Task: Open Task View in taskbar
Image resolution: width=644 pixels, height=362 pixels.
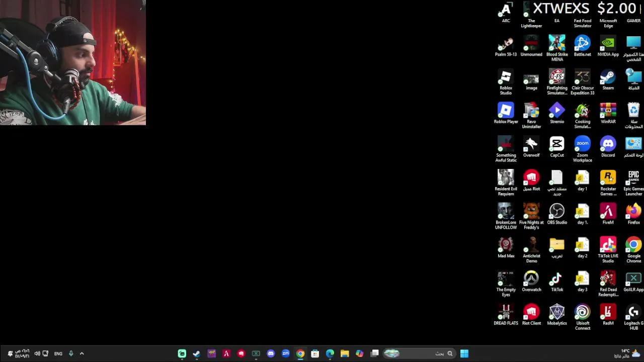Action: (x=375, y=353)
